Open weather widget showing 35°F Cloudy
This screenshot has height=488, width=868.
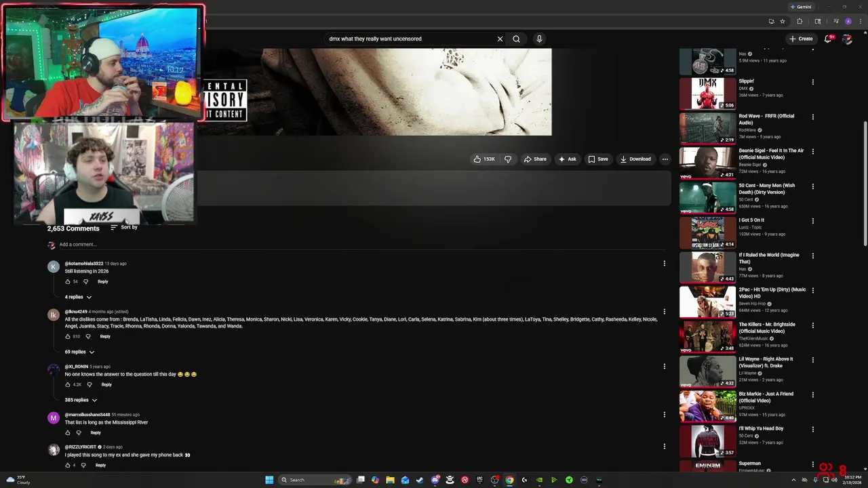(x=18, y=480)
